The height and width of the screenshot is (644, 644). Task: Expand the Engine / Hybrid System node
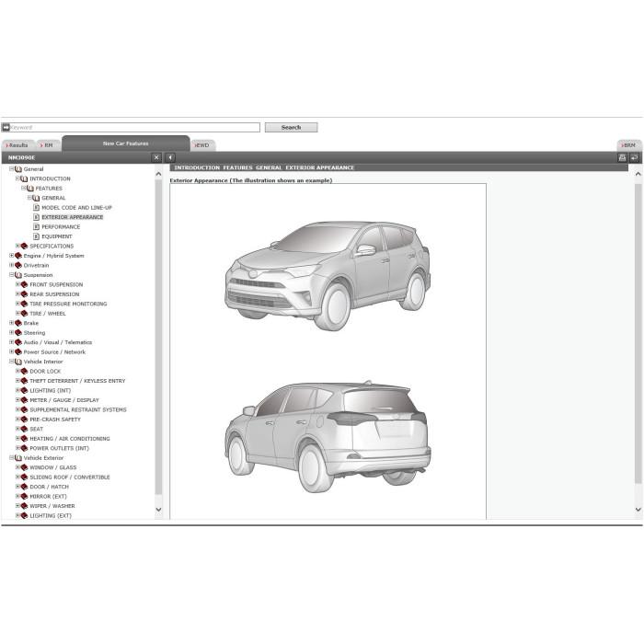11,256
